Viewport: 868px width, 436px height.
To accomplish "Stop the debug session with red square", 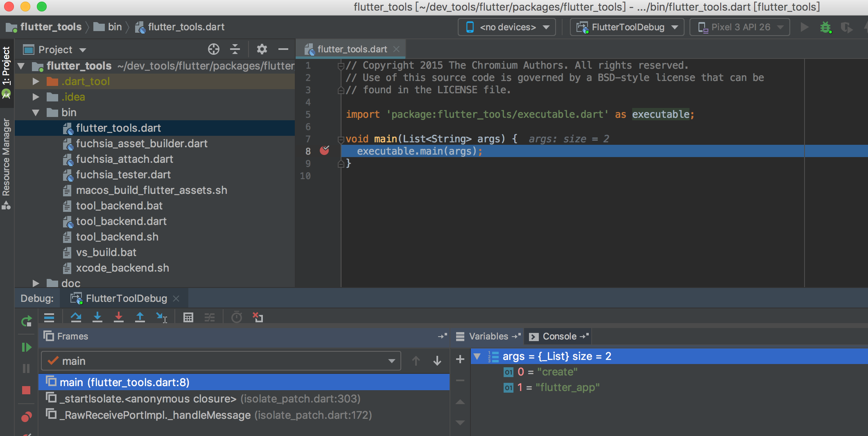I will pyautogui.click(x=26, y=390).
